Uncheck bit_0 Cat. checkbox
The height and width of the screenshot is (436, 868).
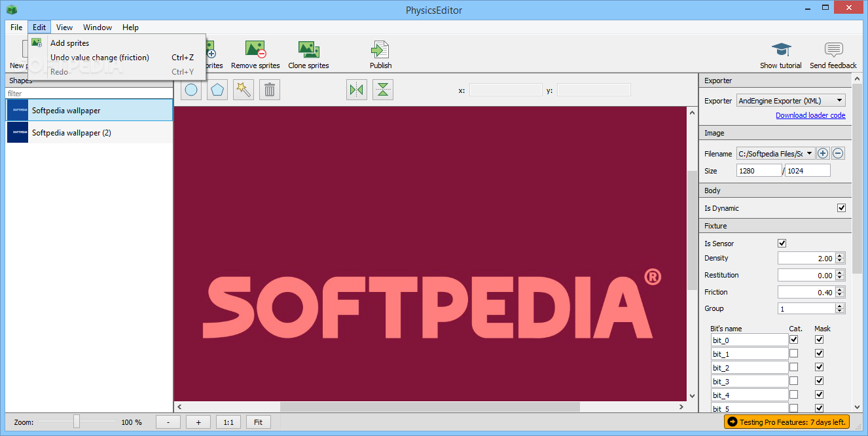tap(794, 340)
